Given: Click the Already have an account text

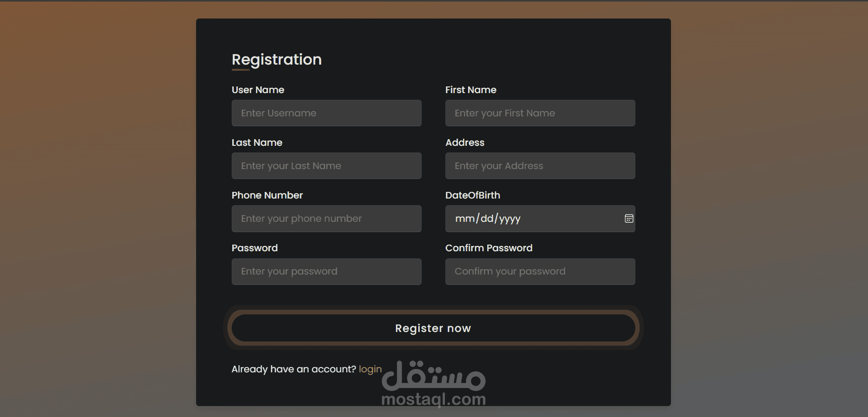Looking at the screenshot, I should click(293, 369).
